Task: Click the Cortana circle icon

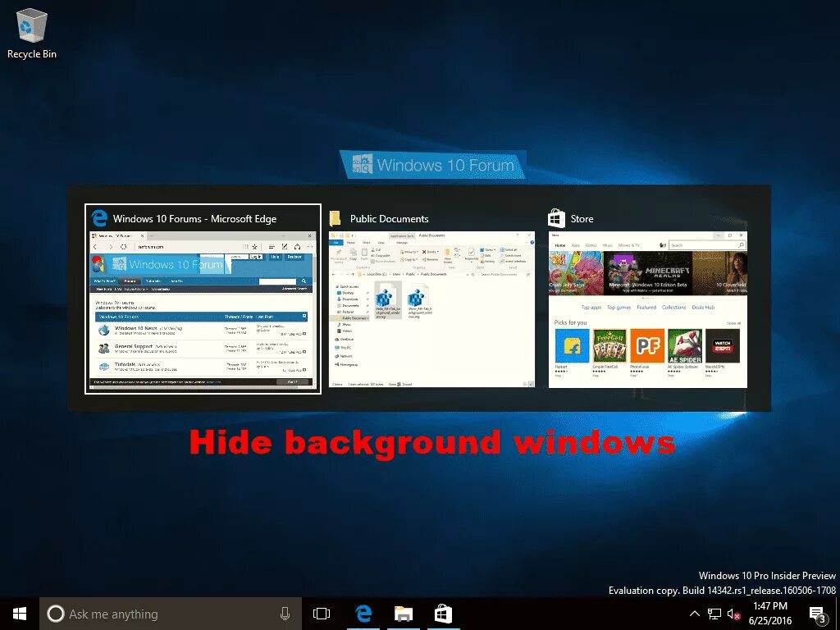Action: 55,614
